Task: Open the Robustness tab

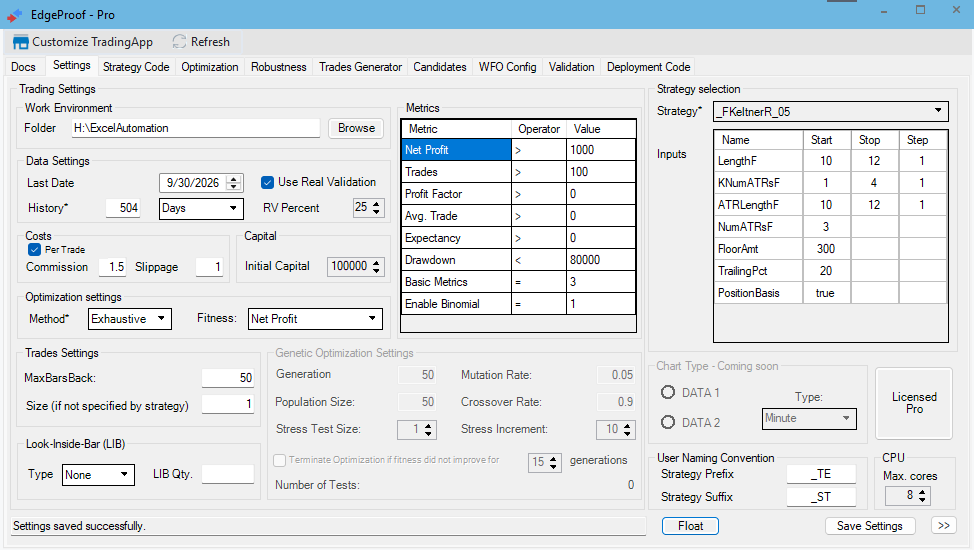Action: click(279, 67)
